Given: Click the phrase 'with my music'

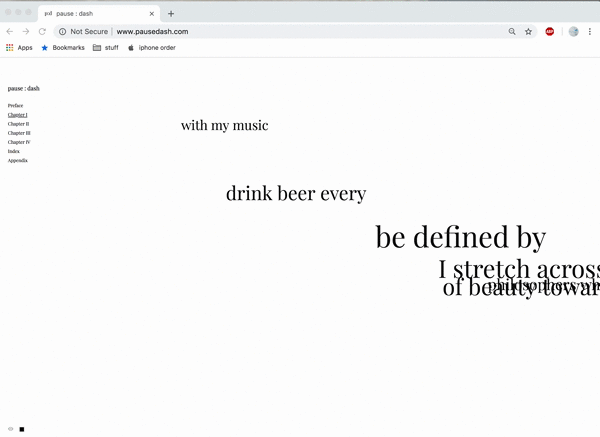Looking at the screenshot, I should (225, 126).
